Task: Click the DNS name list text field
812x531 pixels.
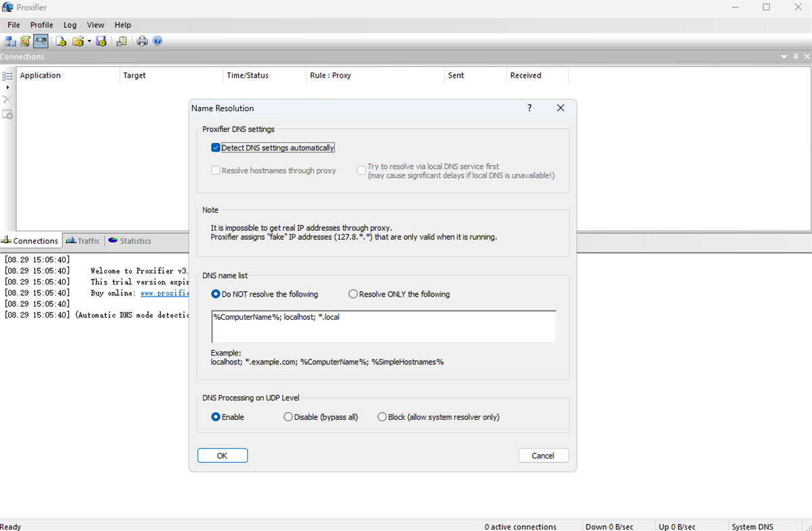Action: 384,326
